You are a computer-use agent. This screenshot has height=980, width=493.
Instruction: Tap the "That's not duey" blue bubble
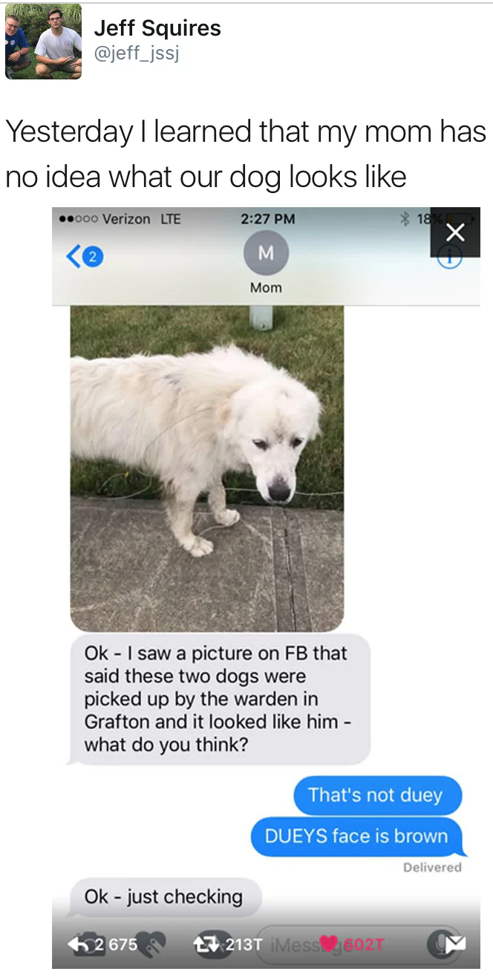[377, 795]
